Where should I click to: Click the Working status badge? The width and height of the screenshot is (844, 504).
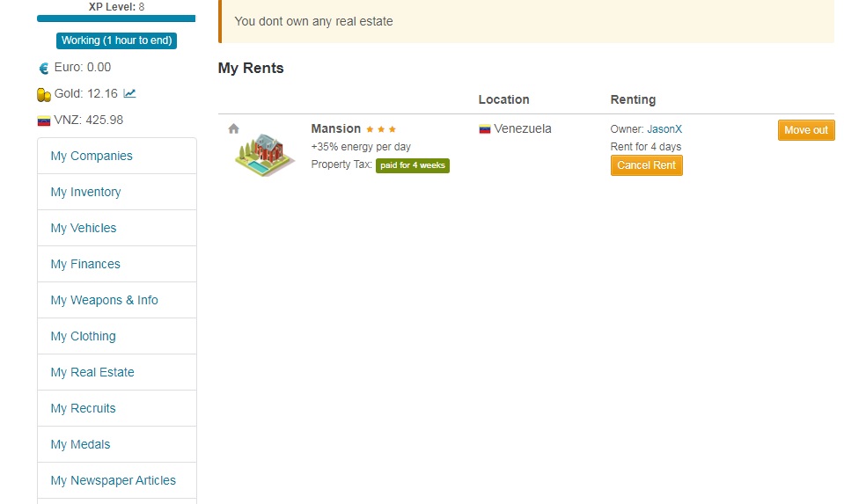[116, 40]
